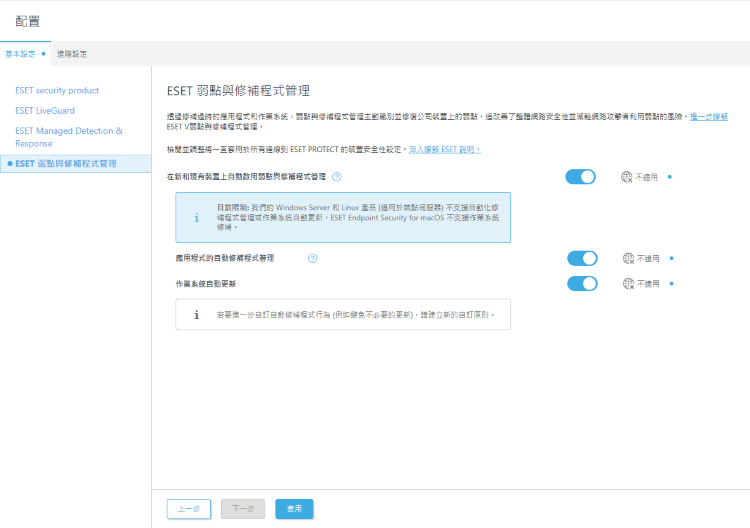Switch to 基本設定 tab

click(21, 53)
